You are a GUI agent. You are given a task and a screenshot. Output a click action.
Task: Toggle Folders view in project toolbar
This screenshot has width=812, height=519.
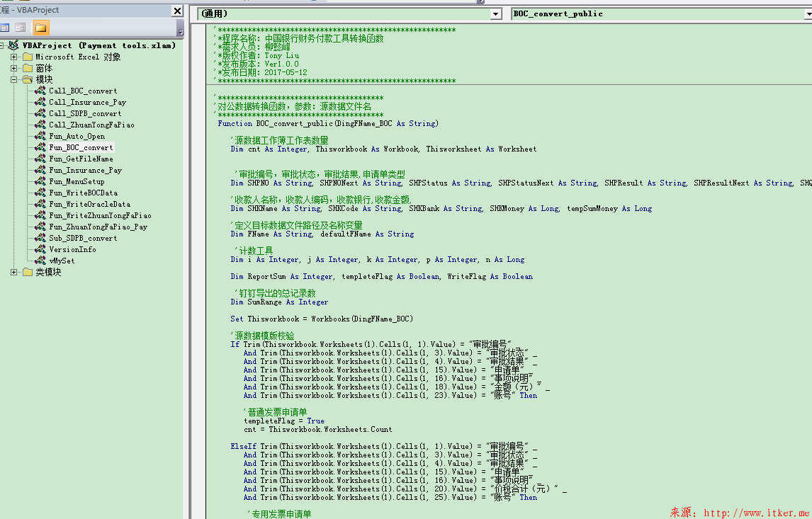coord(40,28)
